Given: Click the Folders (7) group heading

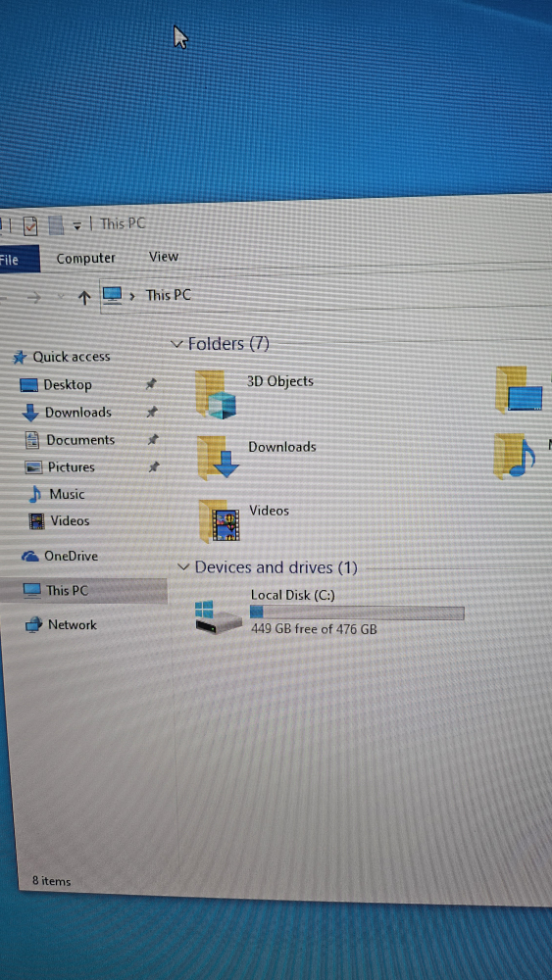Looking at the screenshot, I should click(228, 343).
